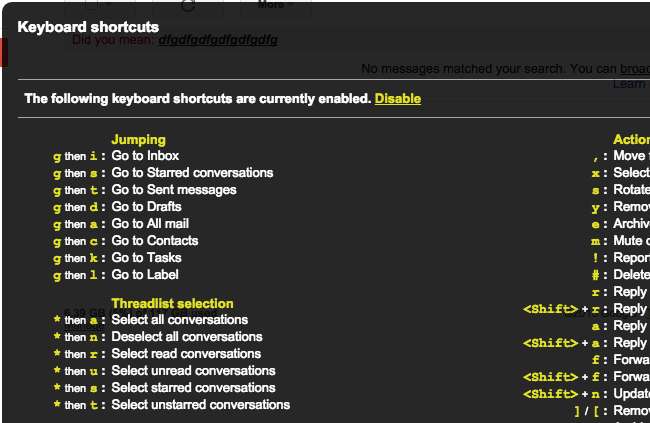Open the suggested search "dfgdfgdfgdfgdfgdfg" link
The height and width of the screenshot is (423, 650).
217,40
